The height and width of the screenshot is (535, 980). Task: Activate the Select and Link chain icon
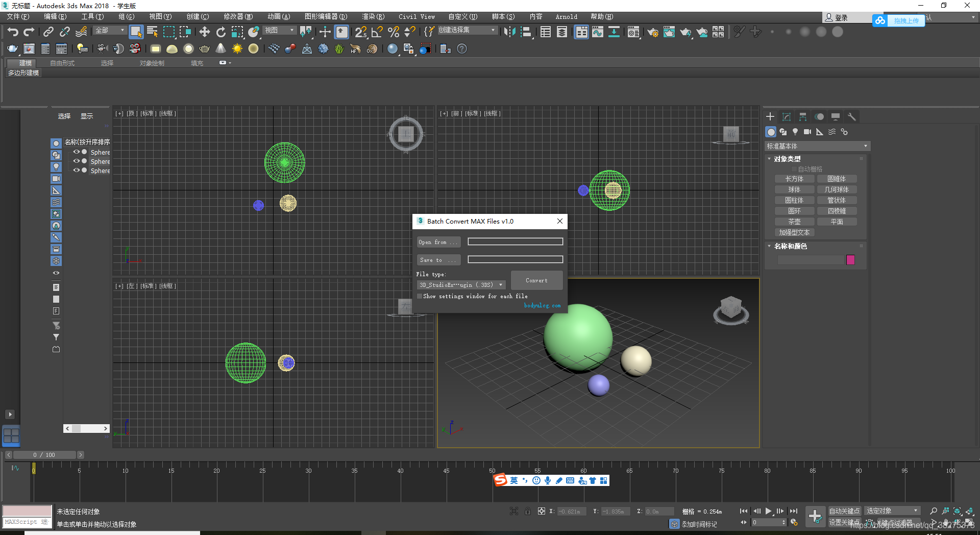[48, 32]
